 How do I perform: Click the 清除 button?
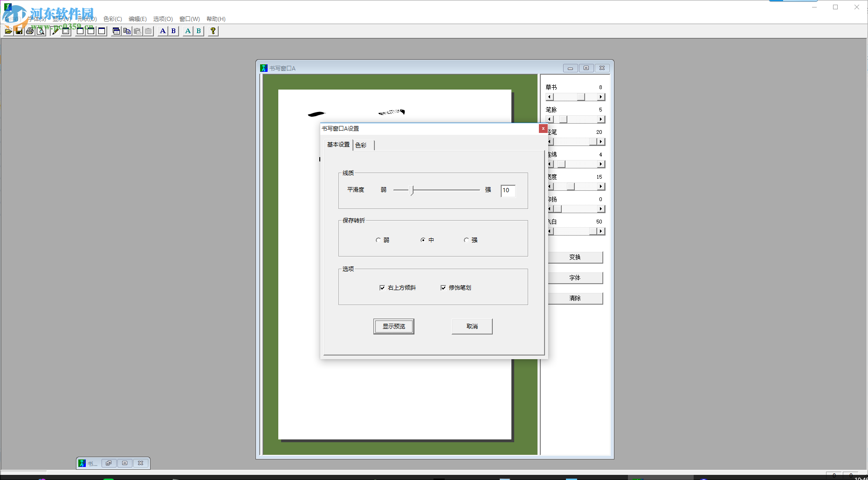pyautogui.click(x=575, y=299)
